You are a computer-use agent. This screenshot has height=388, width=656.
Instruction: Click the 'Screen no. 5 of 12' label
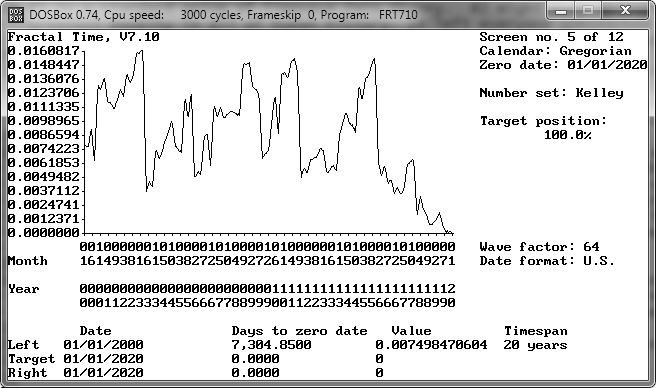coord(551,37)
